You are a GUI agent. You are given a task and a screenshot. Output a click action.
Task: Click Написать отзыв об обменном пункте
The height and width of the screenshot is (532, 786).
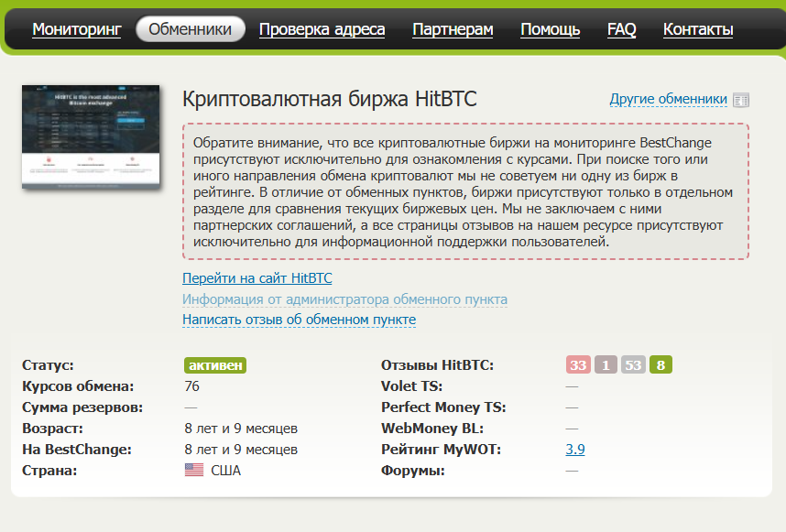[x=300, y=319]
